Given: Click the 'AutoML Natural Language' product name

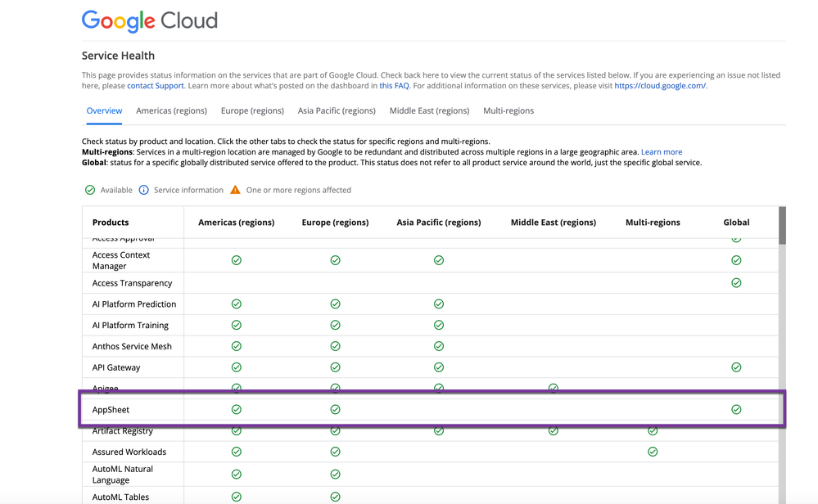Looking at the screenshot, I should (123, 475).
